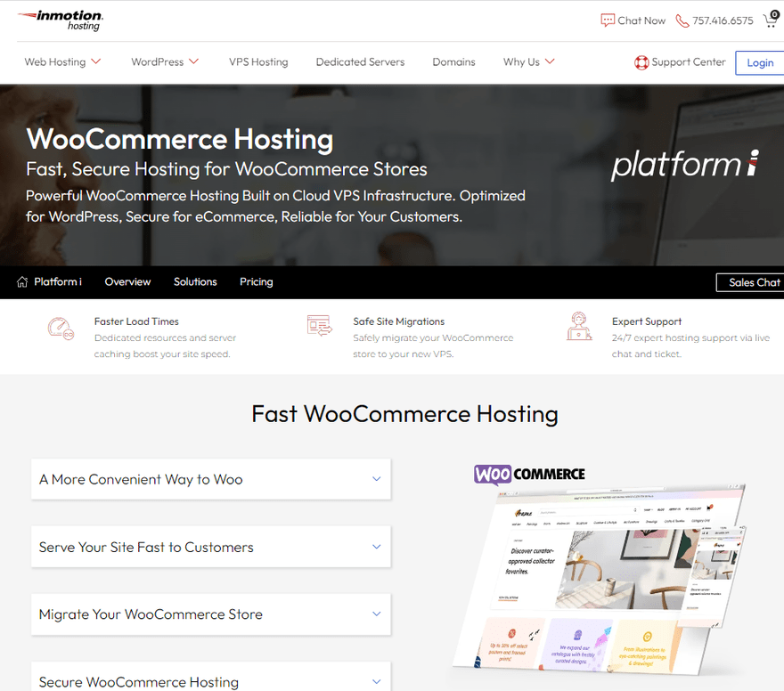Image resolution: width=784 pixels, height=691 pixels.
Task: Click the WooCommerce logo
Action: [x=529, y=474]
